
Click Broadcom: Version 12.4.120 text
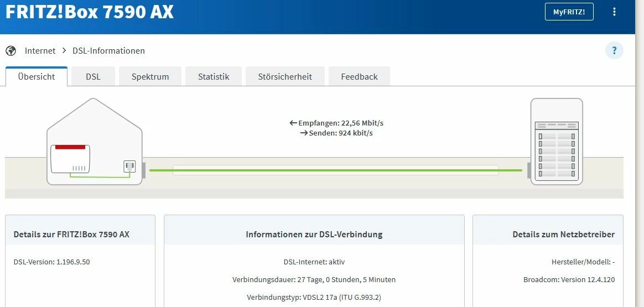[569, 279]
